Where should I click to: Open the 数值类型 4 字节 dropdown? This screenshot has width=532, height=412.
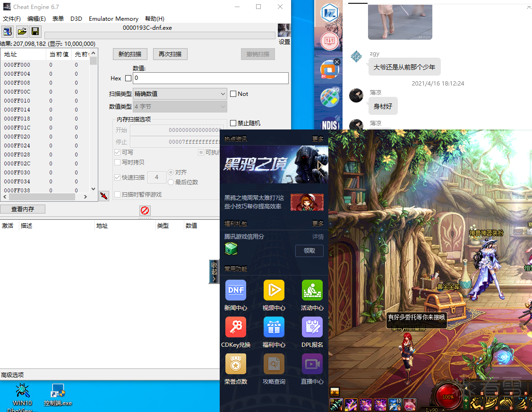tap(180, 107)
